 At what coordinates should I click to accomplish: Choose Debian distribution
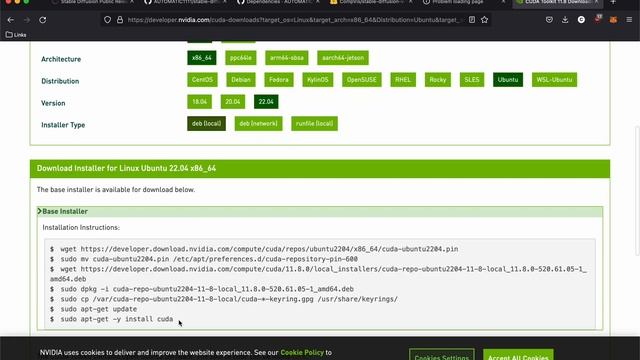coord(241,80)
